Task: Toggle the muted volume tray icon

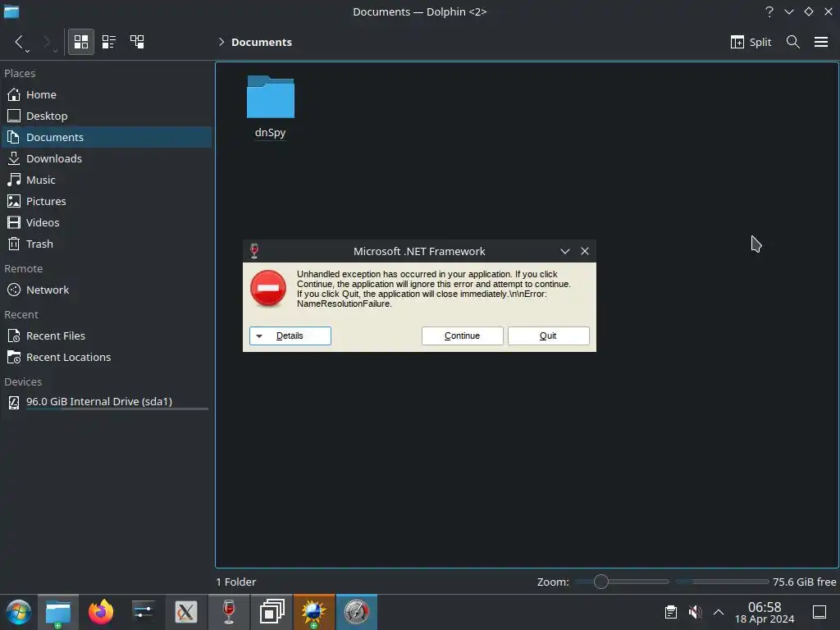Action: click(695, 612)
